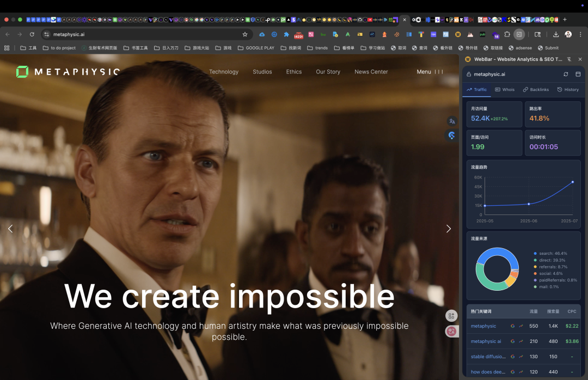Open Google Trends for keyword 'metaphysic'
This screenshot has height=380, width=588.
(521, 326)
